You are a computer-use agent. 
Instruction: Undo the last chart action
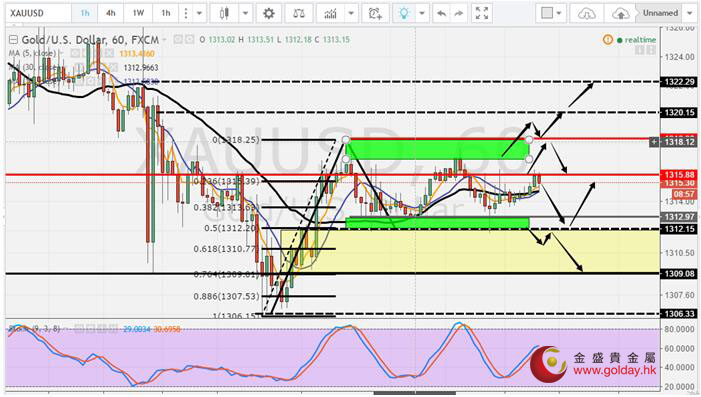[x=441, y=13]
